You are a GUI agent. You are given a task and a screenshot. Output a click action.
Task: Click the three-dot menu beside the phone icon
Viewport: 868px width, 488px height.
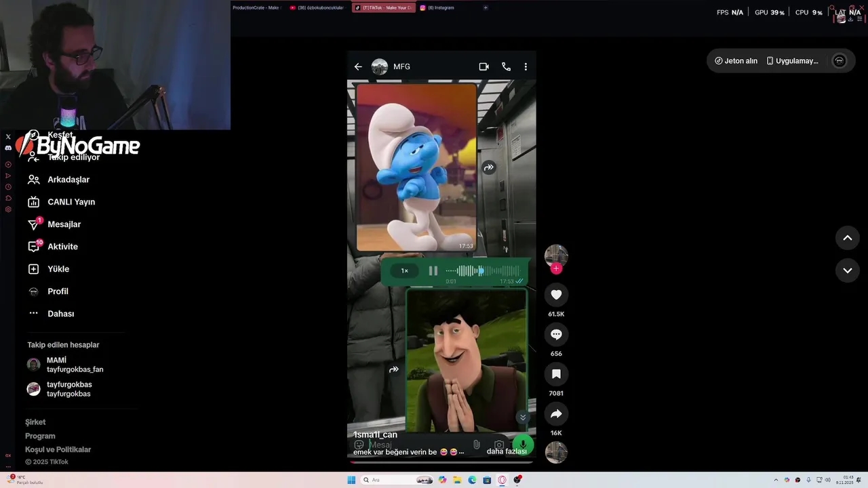pos(526,66)
